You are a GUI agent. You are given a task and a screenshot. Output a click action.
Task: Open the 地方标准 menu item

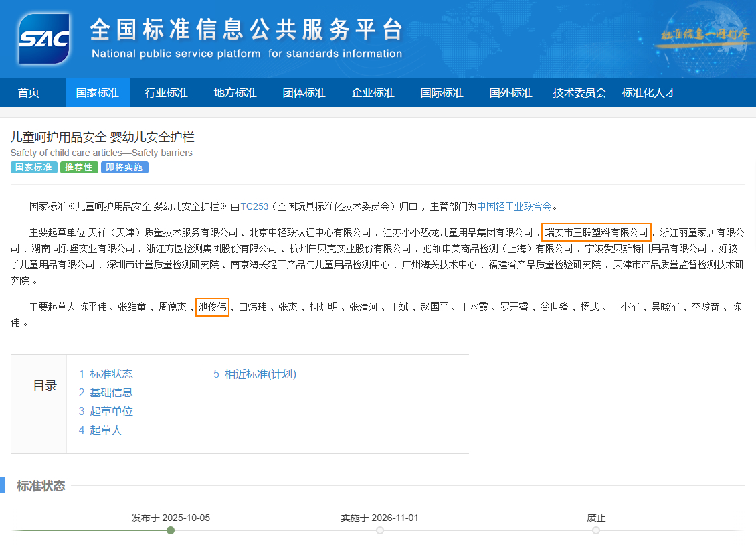click(235, 93)
